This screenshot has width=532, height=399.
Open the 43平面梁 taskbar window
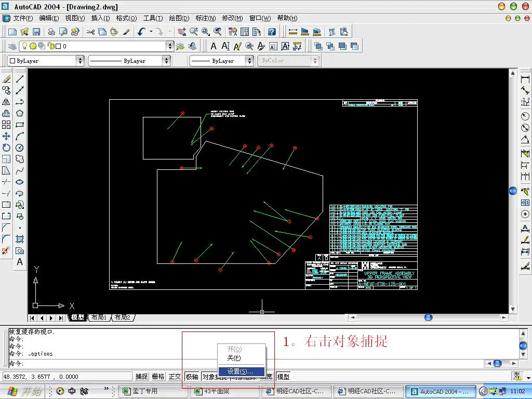point(225,391)
